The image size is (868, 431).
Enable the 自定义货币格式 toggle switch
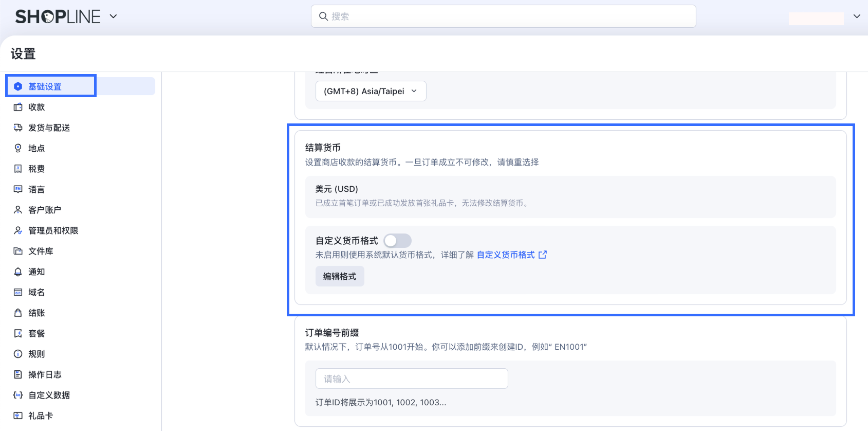click(397, 241)
